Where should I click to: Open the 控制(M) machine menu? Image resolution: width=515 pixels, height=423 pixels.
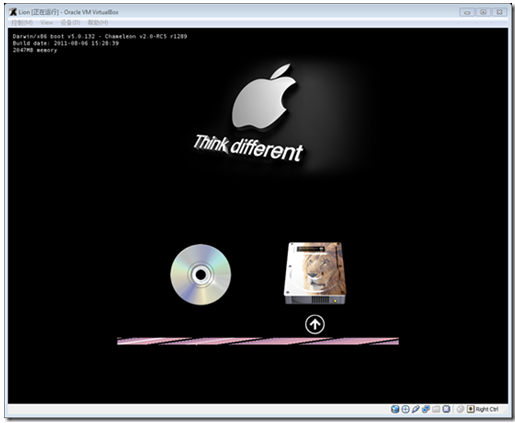pyautogui.click(x=22, y=23)
